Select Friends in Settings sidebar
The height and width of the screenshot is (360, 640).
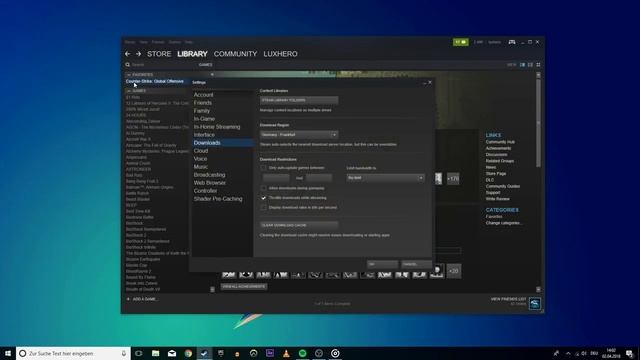click(202, 103)
